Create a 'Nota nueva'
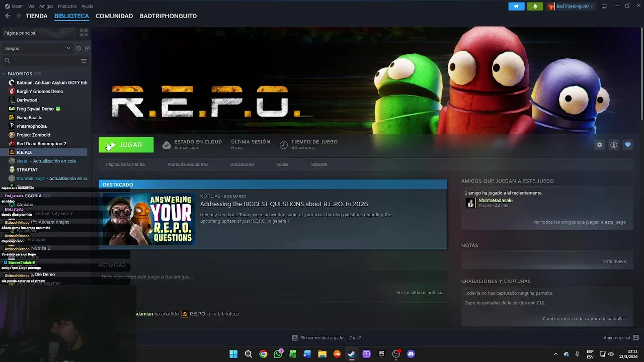Viewport: 644px width, 362px height. point(614,261)
